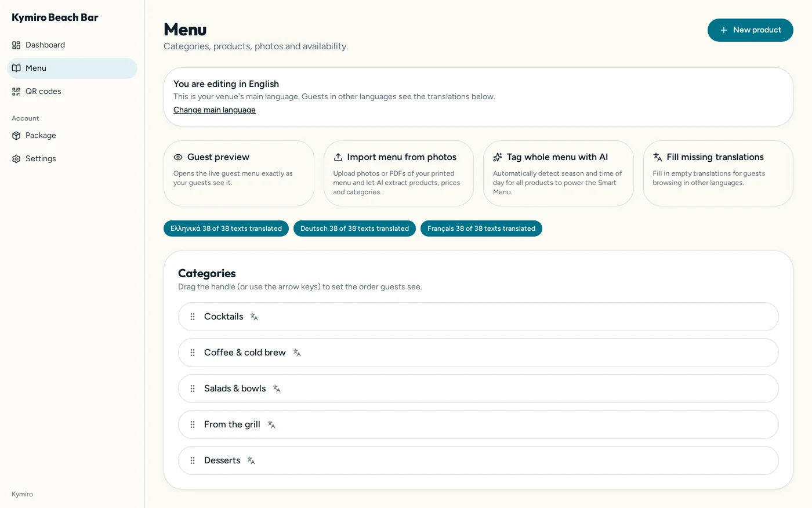Click the translate icon next to Salads & bowls
812x508 pixels.
tap(277, 389)
